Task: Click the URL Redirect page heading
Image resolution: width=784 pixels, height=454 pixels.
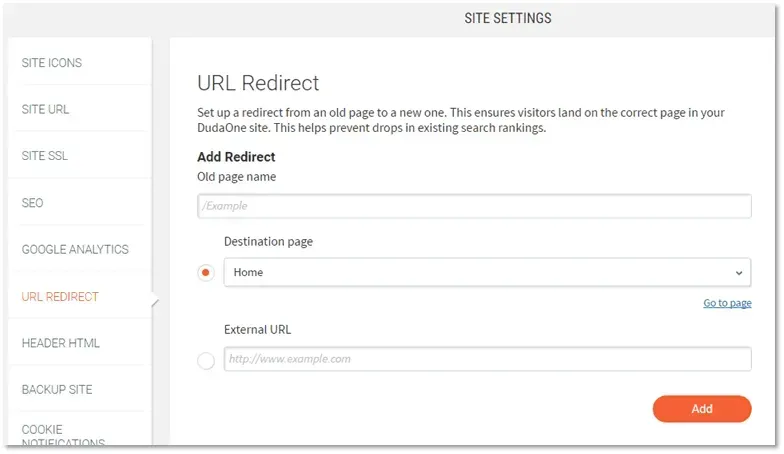Action: point(258,83)
